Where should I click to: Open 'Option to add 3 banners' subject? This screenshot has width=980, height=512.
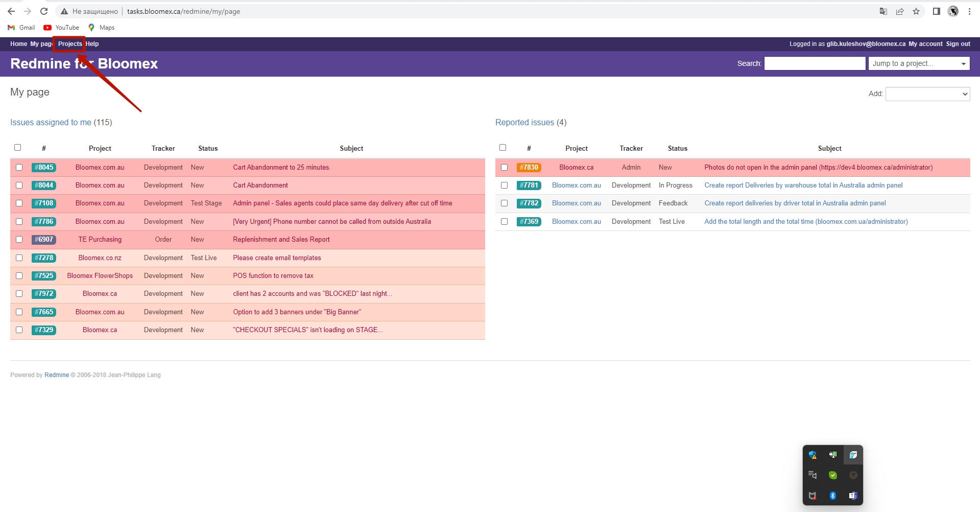point(297,312)
